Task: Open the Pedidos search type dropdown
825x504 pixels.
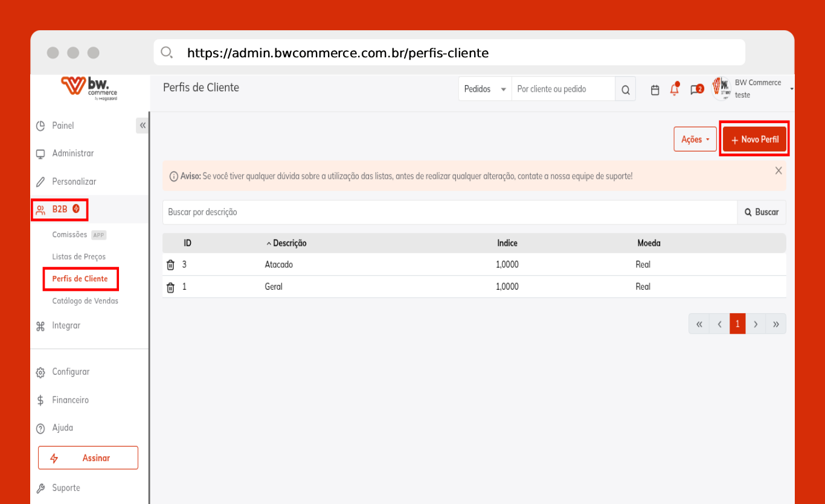Action: pos(485,89)
